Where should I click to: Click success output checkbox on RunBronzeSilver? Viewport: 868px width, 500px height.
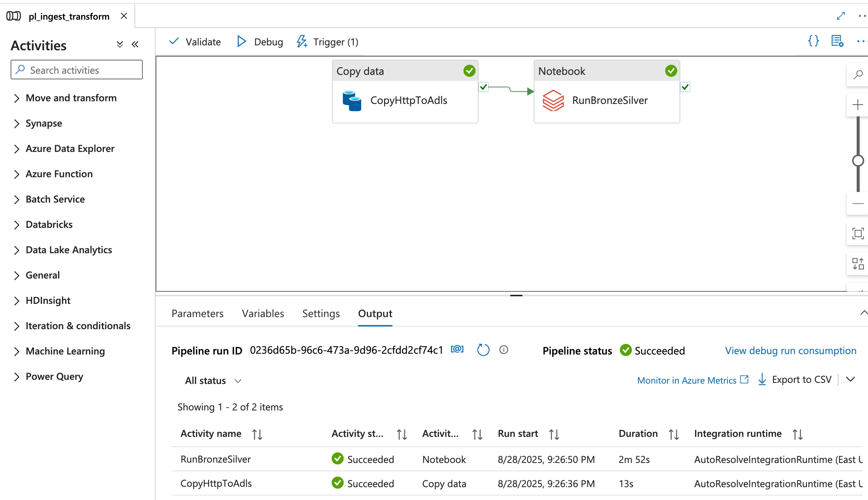[685, 87]
